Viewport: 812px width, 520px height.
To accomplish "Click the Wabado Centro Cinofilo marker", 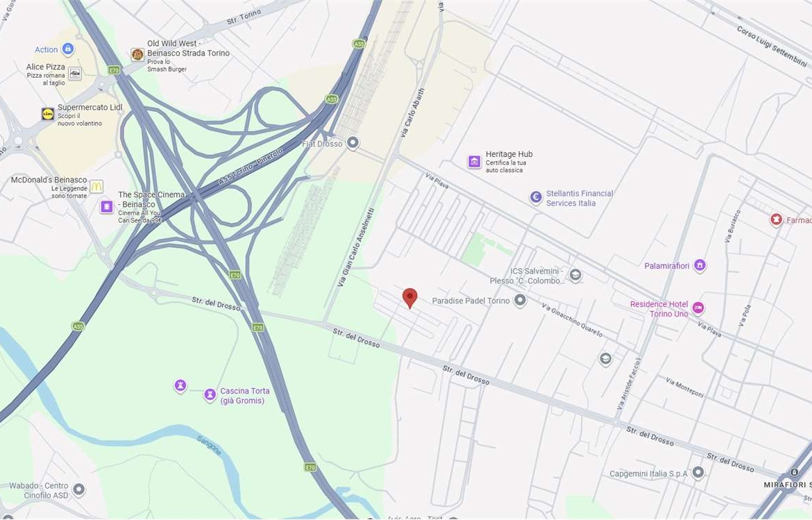I will click(78, 489).
